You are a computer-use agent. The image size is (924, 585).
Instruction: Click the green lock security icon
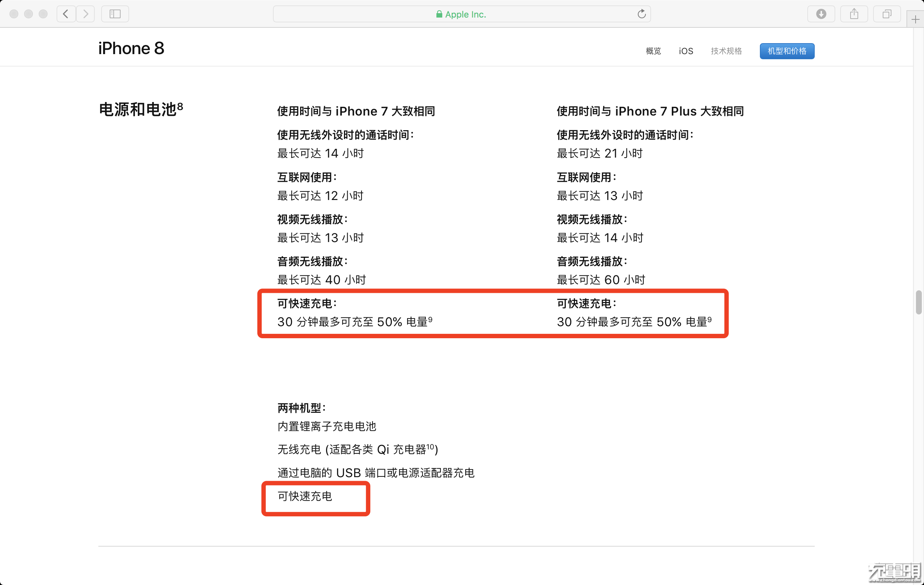tap(439, 14)
